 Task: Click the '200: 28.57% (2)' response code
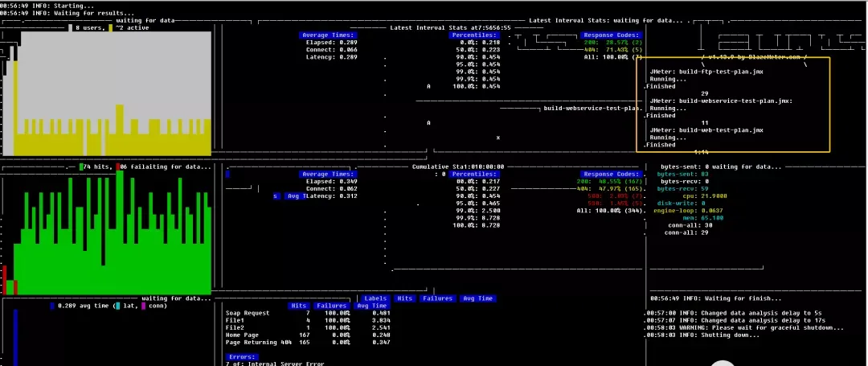click(x=615, y=42)
